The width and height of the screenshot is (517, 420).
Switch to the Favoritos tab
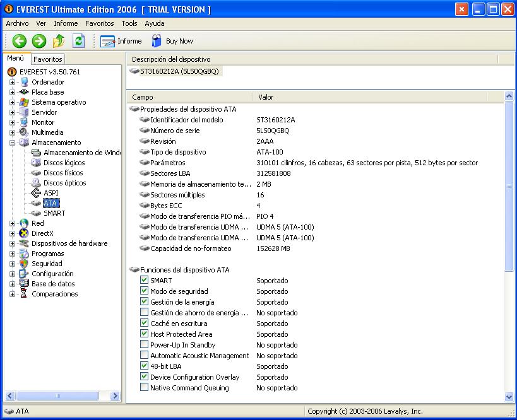[48, 59]
